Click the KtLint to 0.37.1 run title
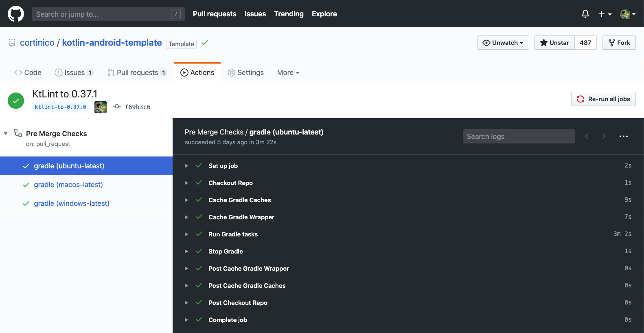Screen dimensions: 644x333 [x=65, y=94]
